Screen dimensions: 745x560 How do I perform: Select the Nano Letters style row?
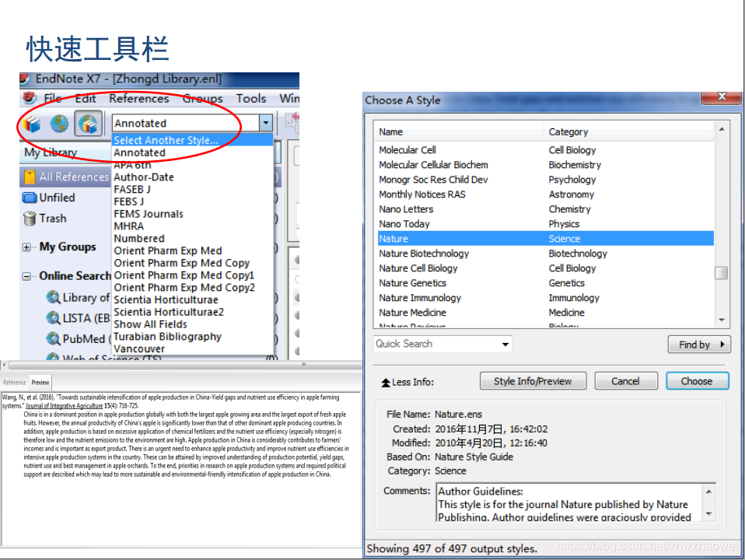[545, 209]
